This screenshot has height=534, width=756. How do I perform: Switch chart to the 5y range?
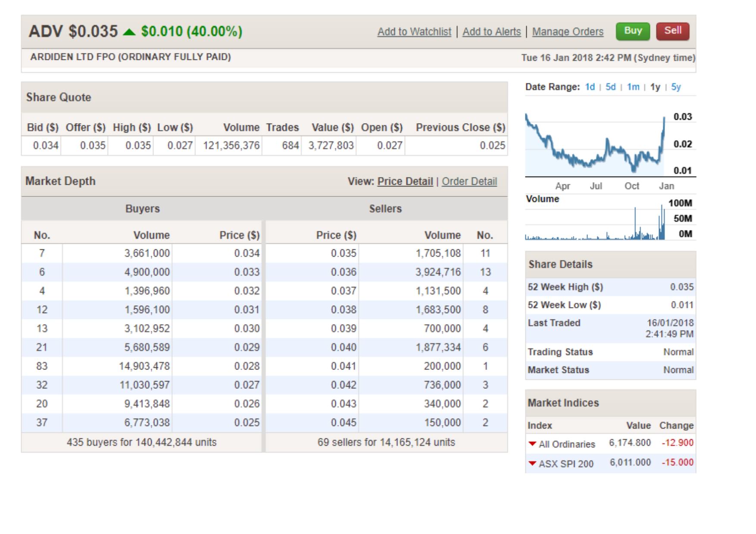click(676, 87)
